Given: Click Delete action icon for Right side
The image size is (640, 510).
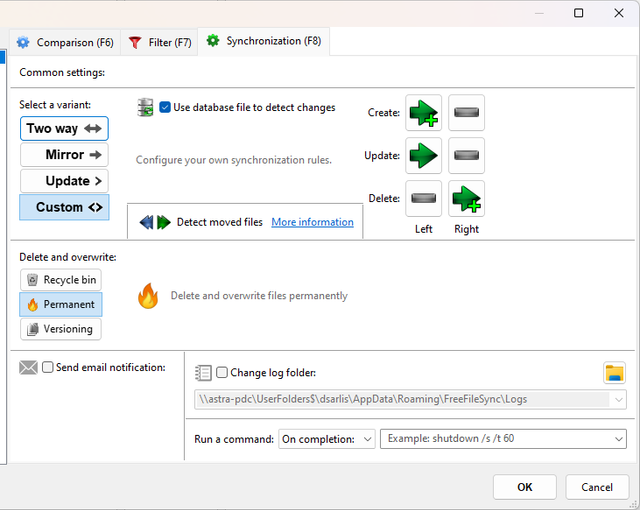Looking at the screenshot, I should point(466,198).
